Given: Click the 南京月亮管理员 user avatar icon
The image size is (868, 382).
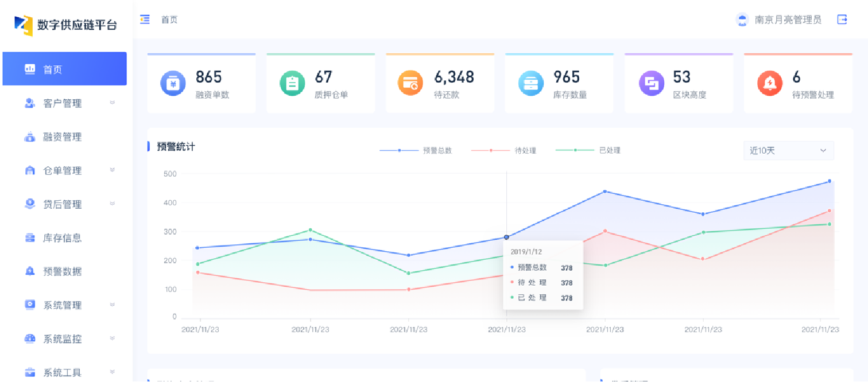Looking at the screenshot, I should 742,20.
